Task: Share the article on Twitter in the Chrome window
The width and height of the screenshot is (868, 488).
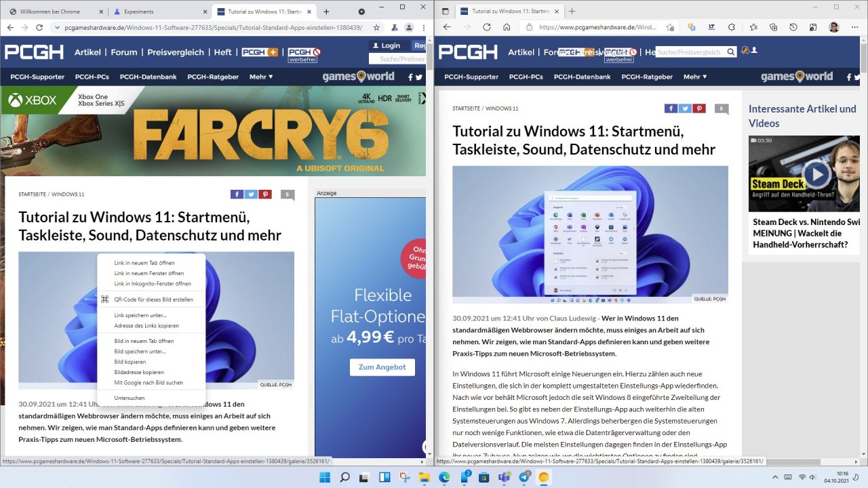Action: coord(251,195)
